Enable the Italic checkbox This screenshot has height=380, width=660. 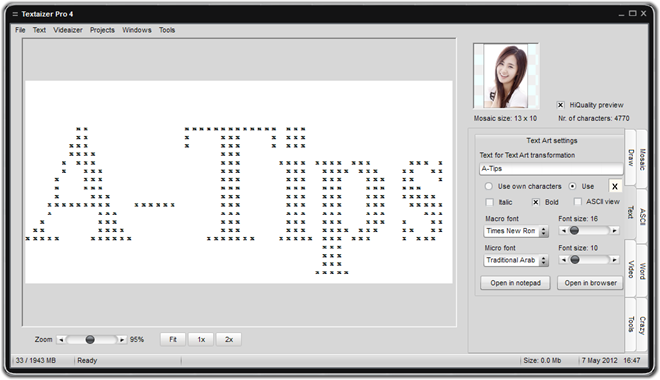490,202
